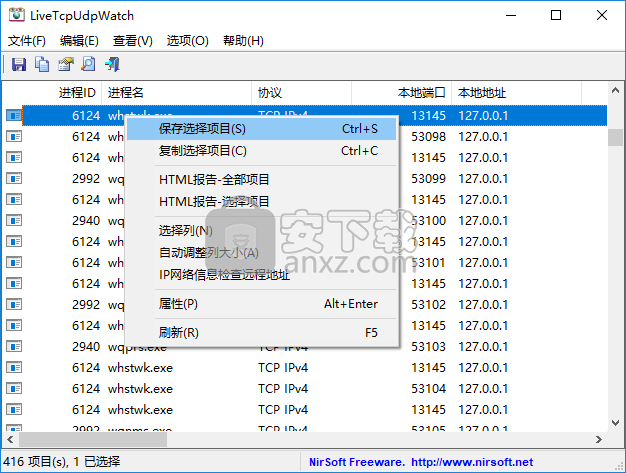Click the horizontal scrollbar thumb
The width and height of the screenshot is (626, 473).
[93, 439]
